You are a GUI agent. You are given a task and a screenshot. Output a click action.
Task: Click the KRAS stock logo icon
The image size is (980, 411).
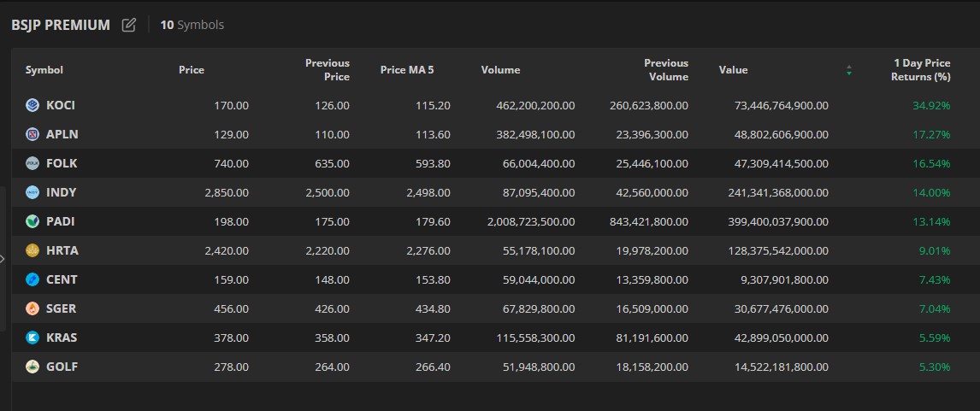pos(32,338)
